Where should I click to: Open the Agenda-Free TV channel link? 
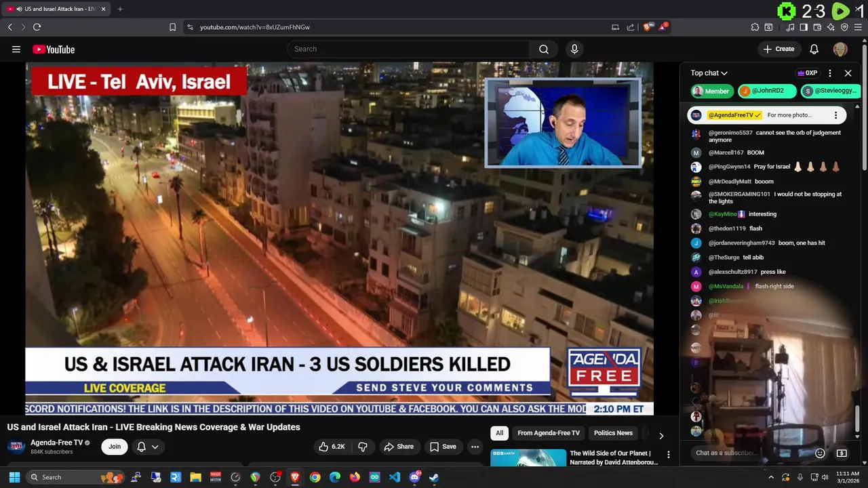point(56,443)
